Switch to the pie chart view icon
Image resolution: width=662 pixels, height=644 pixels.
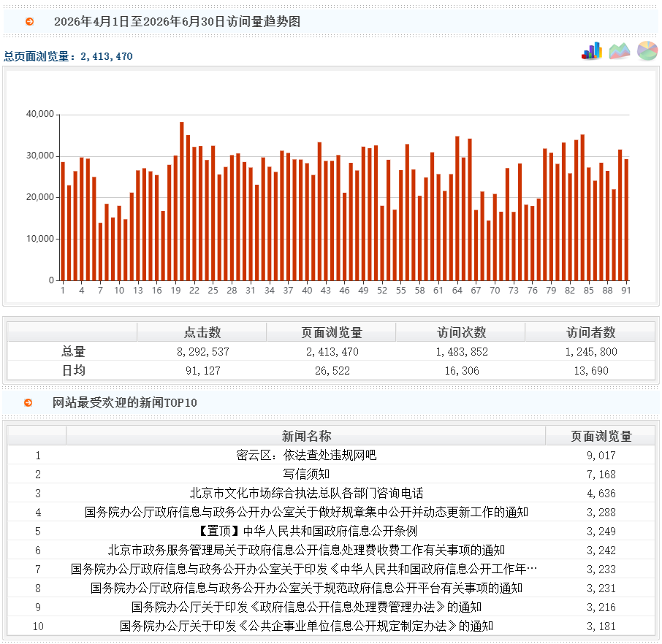coord(647,51)
